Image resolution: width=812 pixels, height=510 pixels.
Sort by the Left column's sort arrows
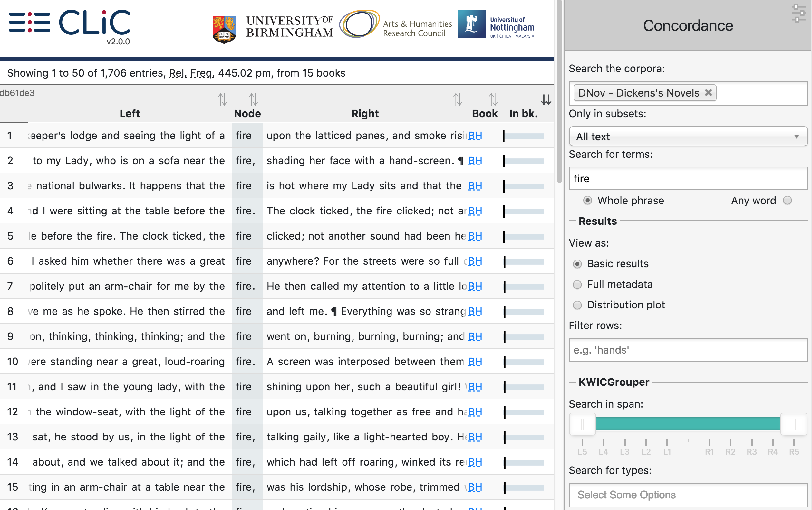(x=222, y=99)
